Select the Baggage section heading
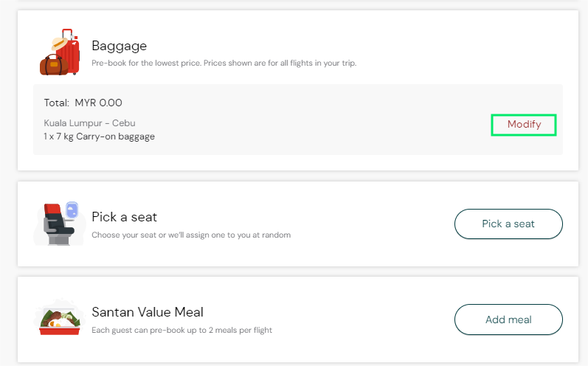588x366 pixels. pos(120,46)
